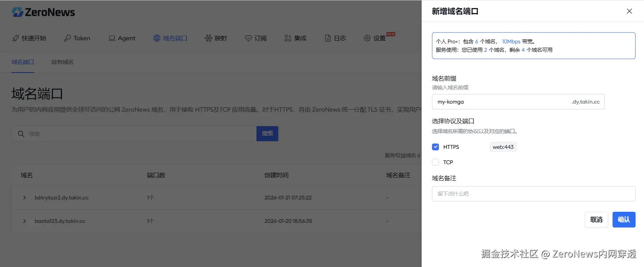Click the mapping icon beside 映射
This screenshot has width=644, height=267.
(x=209, y=38)
